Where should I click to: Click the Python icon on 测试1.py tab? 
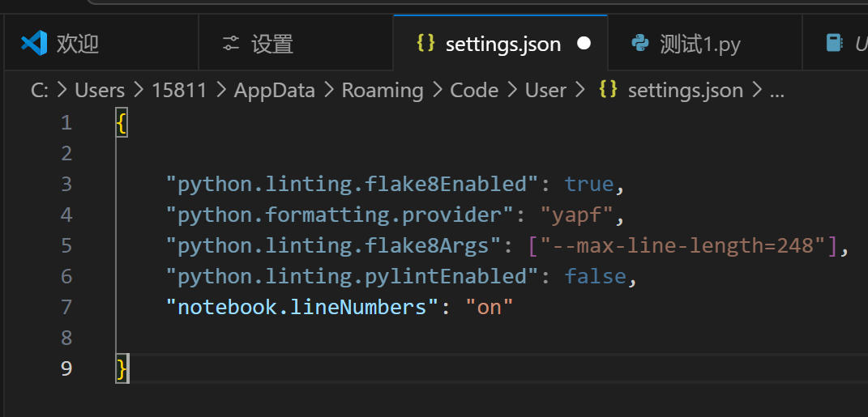pyautogui.click(x=640, y=43)
